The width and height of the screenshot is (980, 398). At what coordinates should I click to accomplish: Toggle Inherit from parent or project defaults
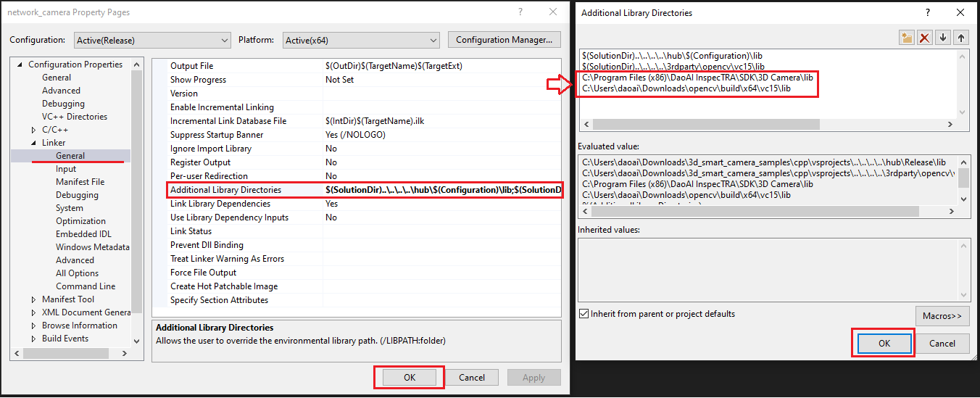[x=585, y=314]
